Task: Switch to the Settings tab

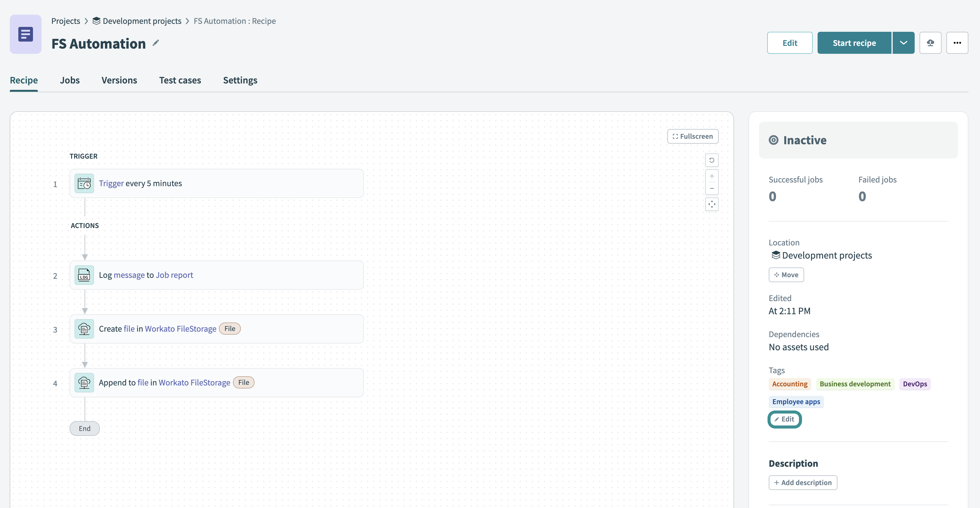Action: (x=240, y=80)
